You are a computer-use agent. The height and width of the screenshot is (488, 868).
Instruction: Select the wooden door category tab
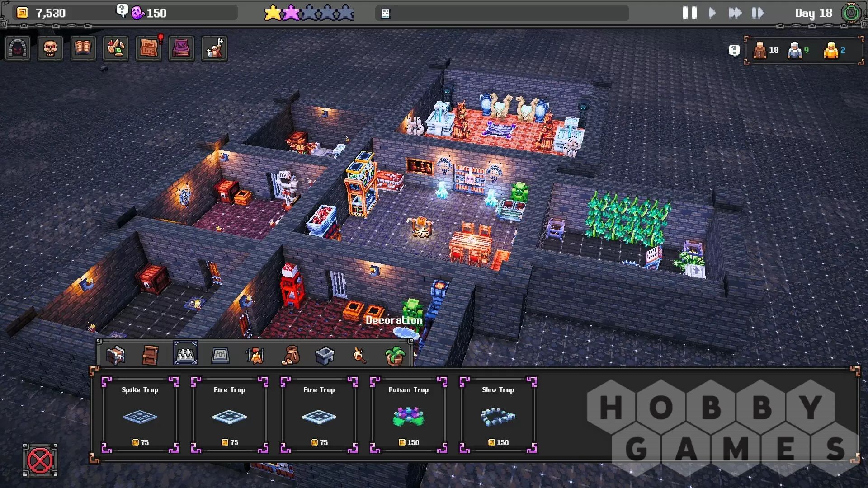click(x=150, y=355)
